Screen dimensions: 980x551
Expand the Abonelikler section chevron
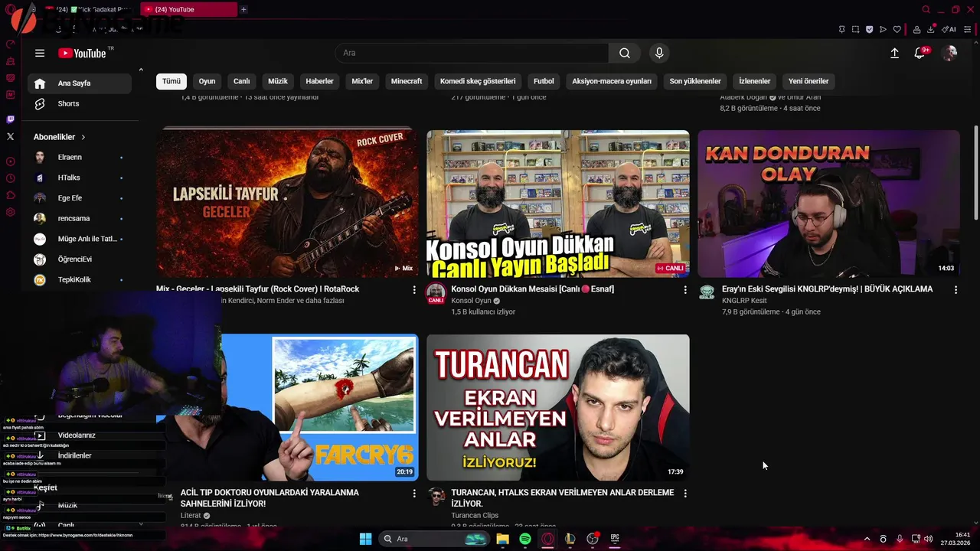click(83, 137)
